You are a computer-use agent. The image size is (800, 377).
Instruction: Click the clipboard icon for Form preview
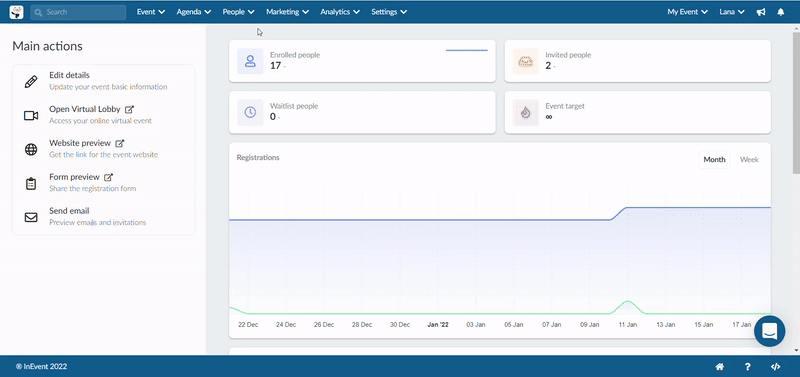click(31, 184)
